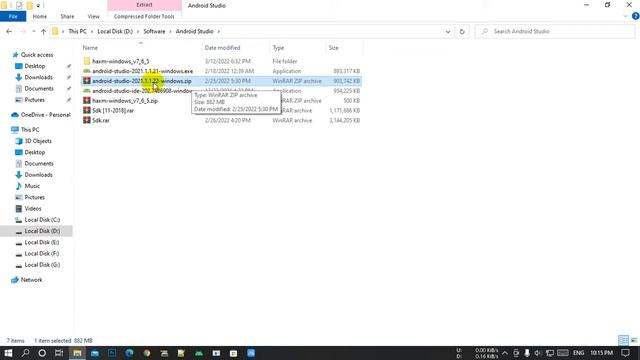Select Quick access in navigation pane
The image size is (640, 360).
(37, 55)
